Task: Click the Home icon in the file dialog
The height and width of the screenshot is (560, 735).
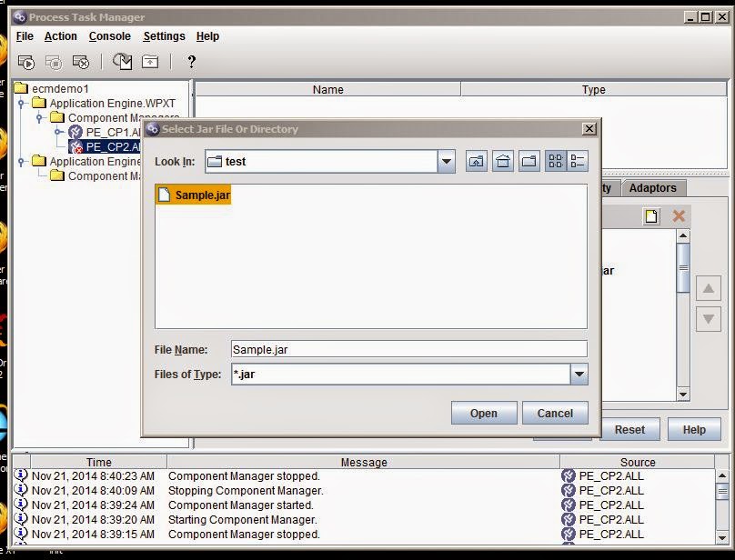Action: (502, 160)
